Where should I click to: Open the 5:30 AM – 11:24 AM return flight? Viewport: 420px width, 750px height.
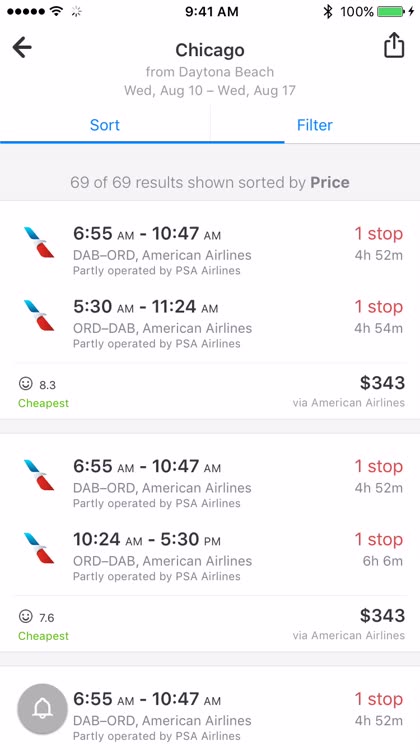[210, 323]
